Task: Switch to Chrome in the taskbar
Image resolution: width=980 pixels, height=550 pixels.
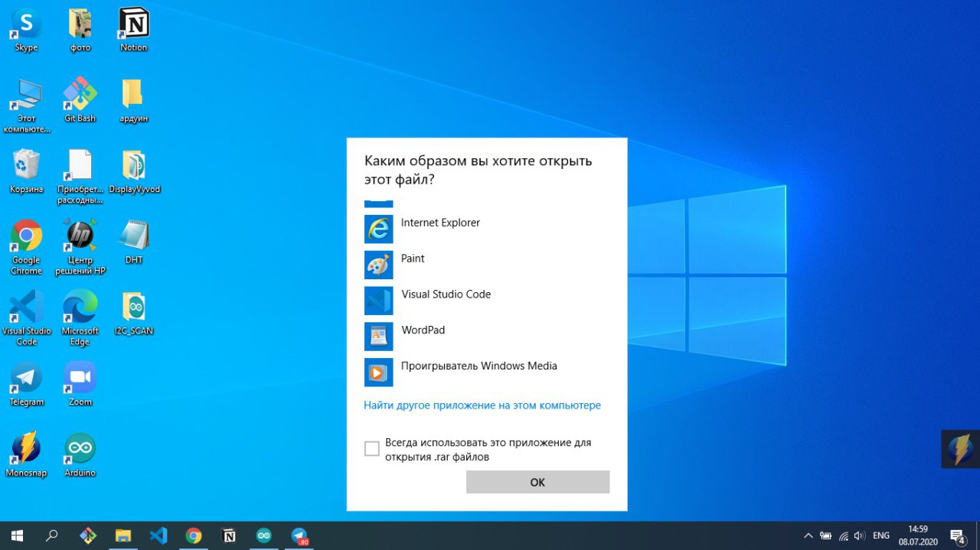Action: pos(194,535)
